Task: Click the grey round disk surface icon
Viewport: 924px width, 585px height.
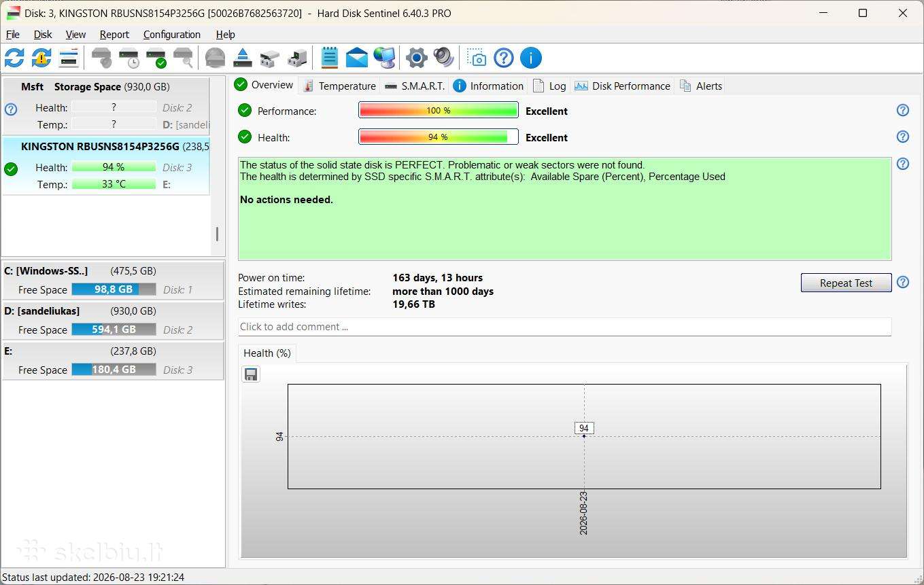Action: (x=215, y=58)
